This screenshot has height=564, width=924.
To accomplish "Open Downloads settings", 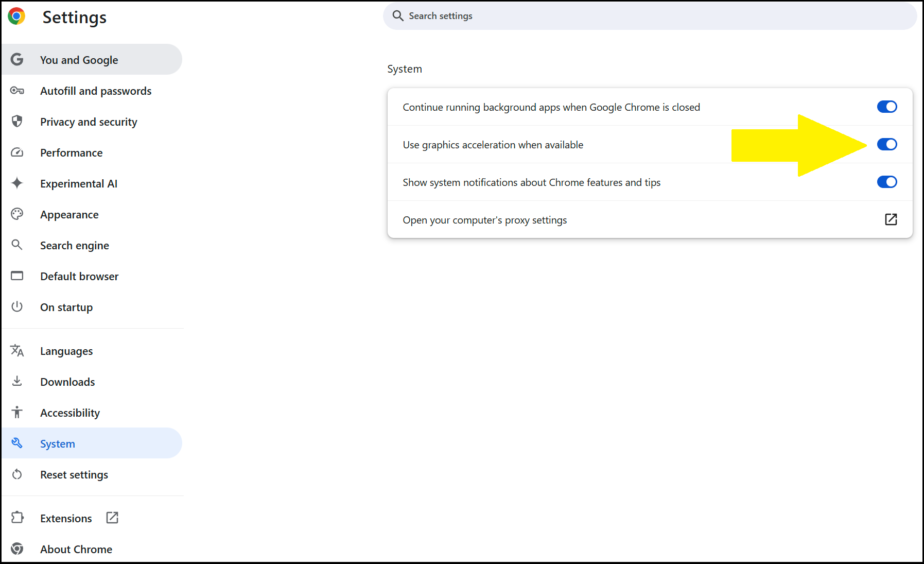I will pos(92,382).
